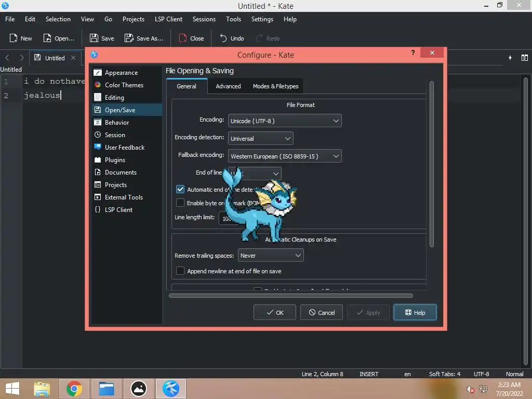Go to the next tab arrow
Screen dimensions: 532x399
click(x=22, y=58)
